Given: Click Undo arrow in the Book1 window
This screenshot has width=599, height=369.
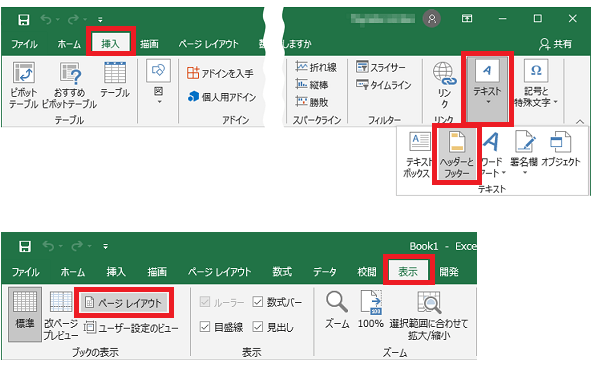Looking at the screenshot, I should (x=48, y=246).
